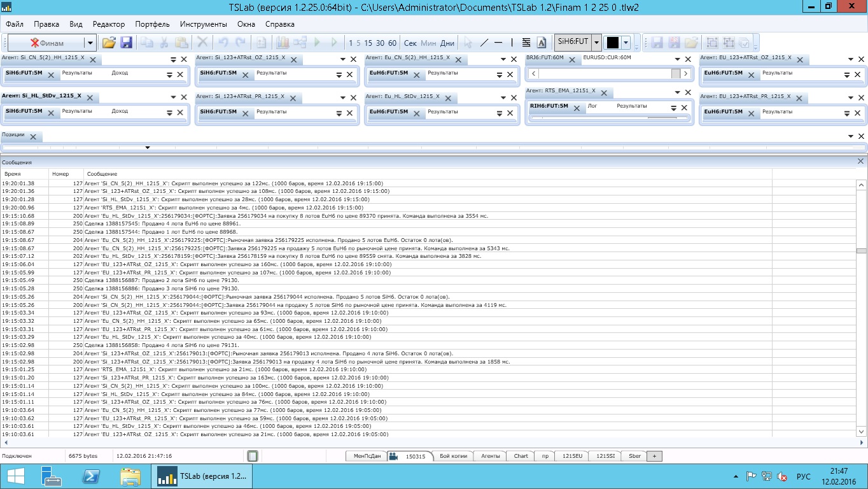Viewport: 868px width, 489px height.
Task: Sort messages by the Номер column header
Action: point(67,174)
